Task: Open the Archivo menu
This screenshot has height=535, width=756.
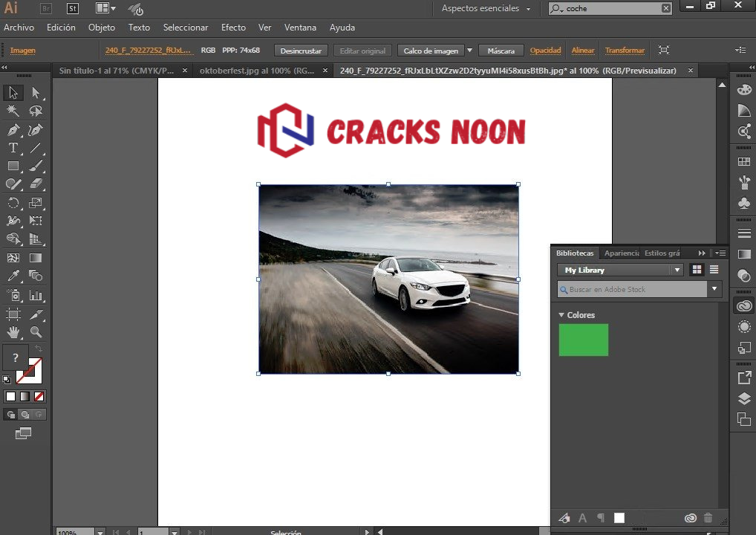Action: click(x=19, y=27)
